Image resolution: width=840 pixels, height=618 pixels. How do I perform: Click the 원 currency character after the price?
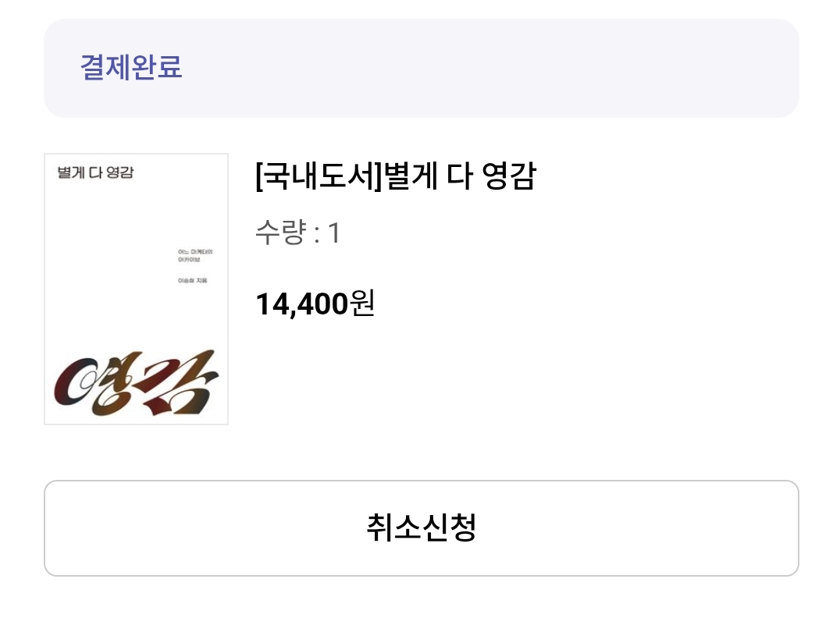pos(362,304)
